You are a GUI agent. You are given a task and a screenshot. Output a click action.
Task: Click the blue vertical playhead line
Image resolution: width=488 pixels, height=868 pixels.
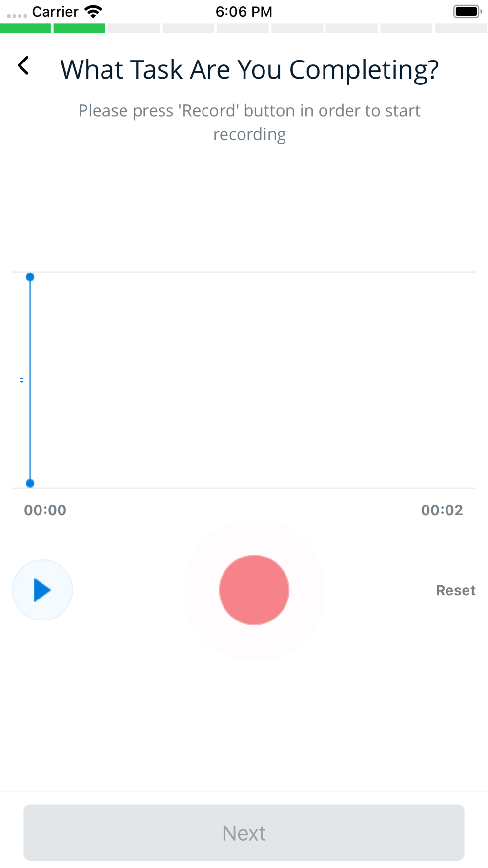(x=30, y=381)
